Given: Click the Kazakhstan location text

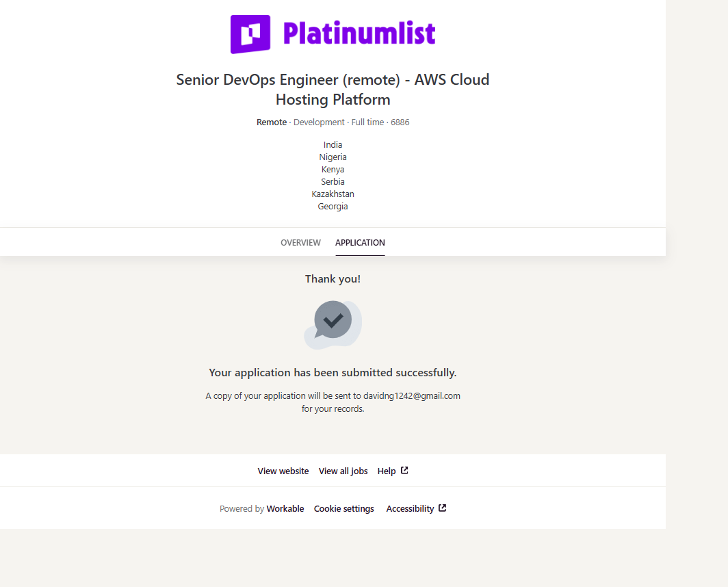Looking at the screenshot, I should pyautogui.click(x=333, y=194).
